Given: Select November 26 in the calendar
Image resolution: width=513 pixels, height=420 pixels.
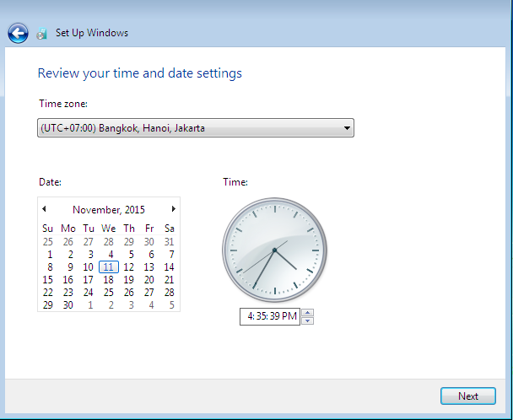Looking at the screenshot, I should (129, 293).
